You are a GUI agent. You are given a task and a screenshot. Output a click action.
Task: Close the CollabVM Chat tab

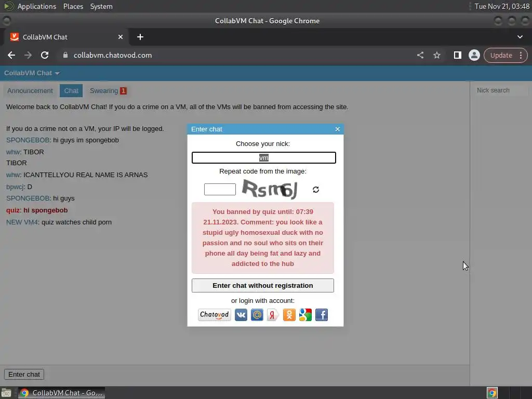pyautogui.click(x=121, y=37)
